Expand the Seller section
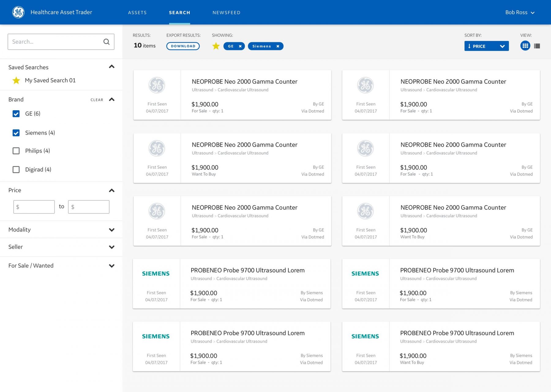This screenshot has height=392, width=551. tap(112, 247)
